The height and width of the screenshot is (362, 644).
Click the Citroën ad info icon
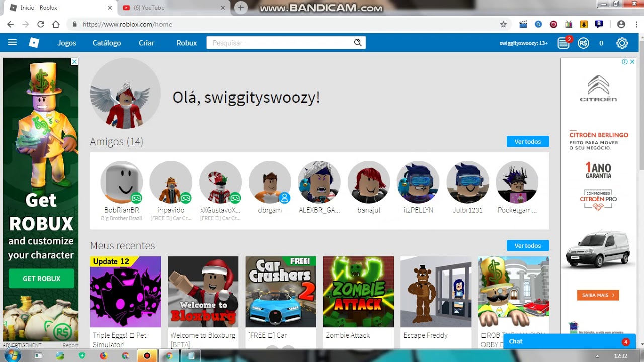624,62
